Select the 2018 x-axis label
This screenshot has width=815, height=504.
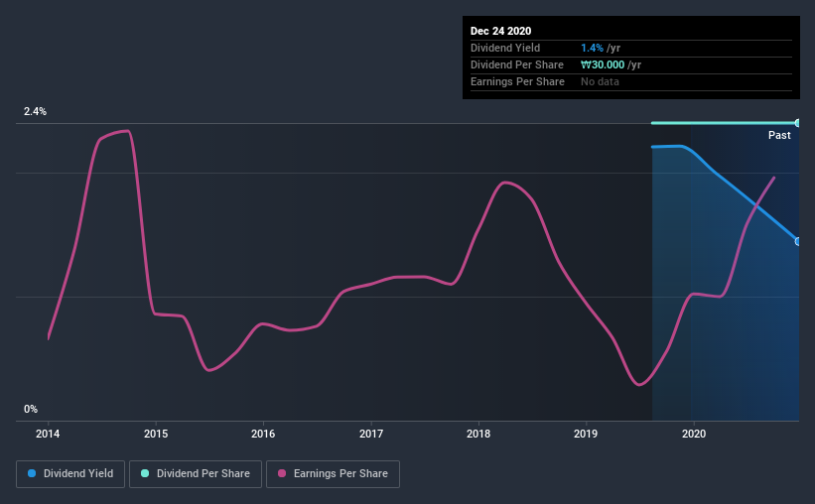478,434
